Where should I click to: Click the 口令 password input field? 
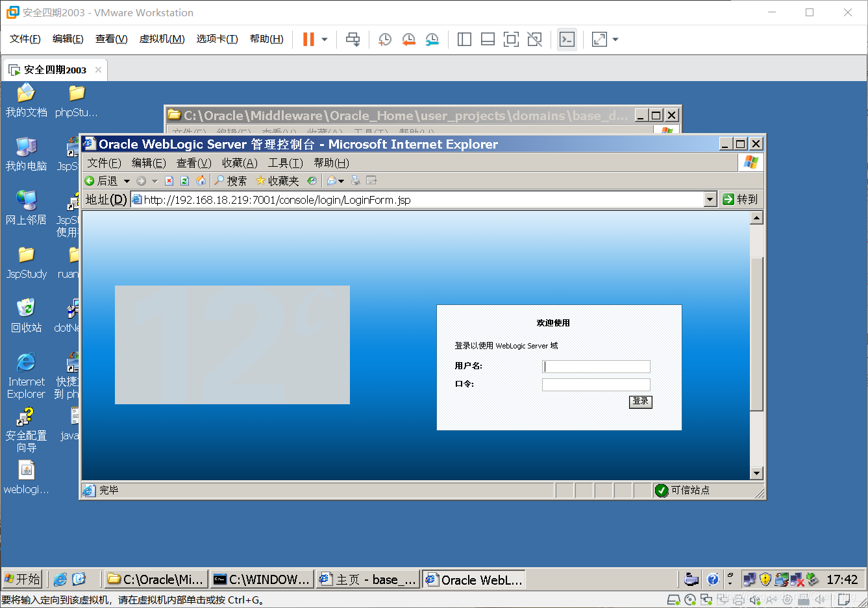[596, 385]
